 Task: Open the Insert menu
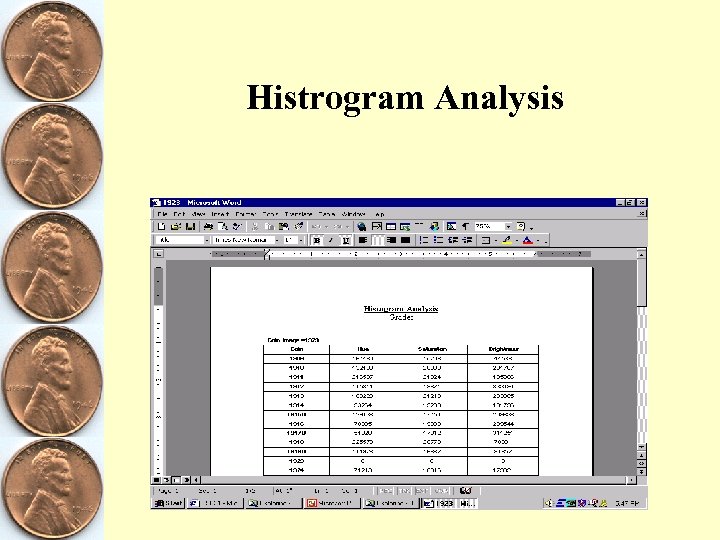[x=220, y=214]
